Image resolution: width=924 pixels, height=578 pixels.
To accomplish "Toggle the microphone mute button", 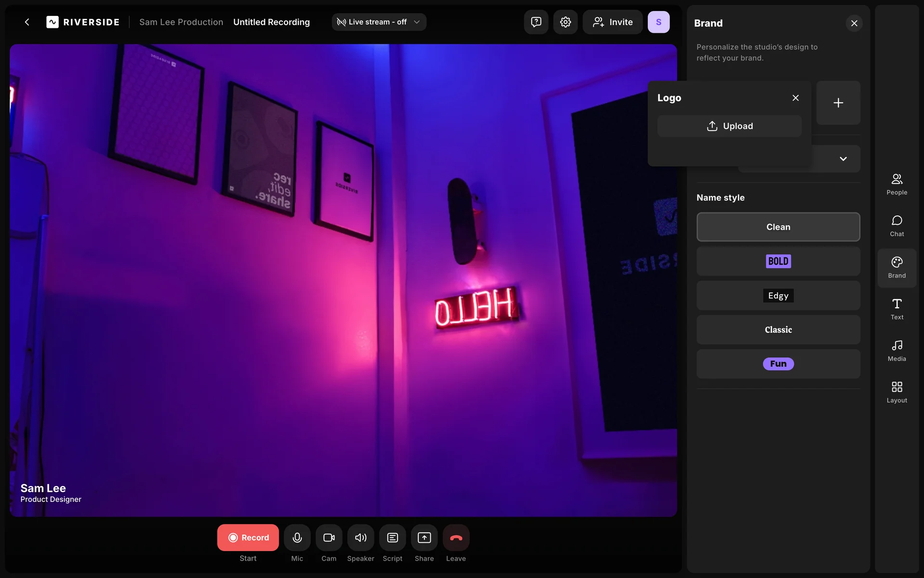I will (x=297, y=538).
